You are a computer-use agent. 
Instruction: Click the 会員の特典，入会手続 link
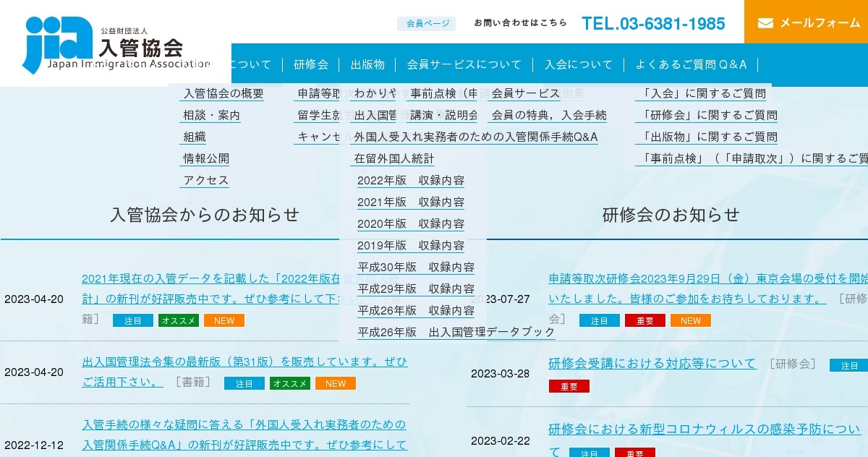coord(549,114)
